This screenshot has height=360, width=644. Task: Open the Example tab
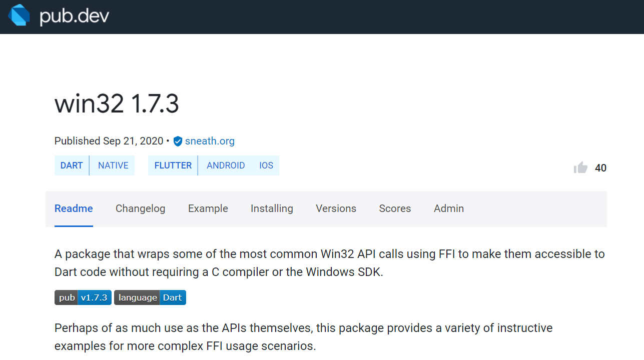[208, 208]
